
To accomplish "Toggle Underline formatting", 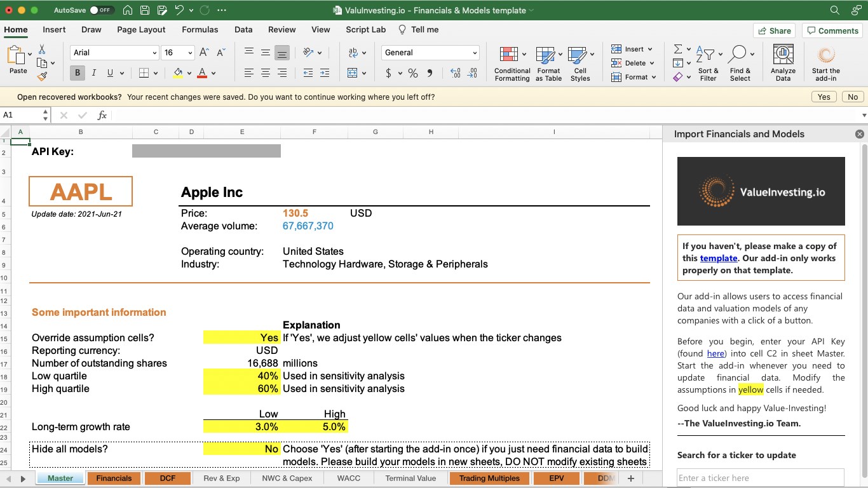I will [x=111, y=73].
